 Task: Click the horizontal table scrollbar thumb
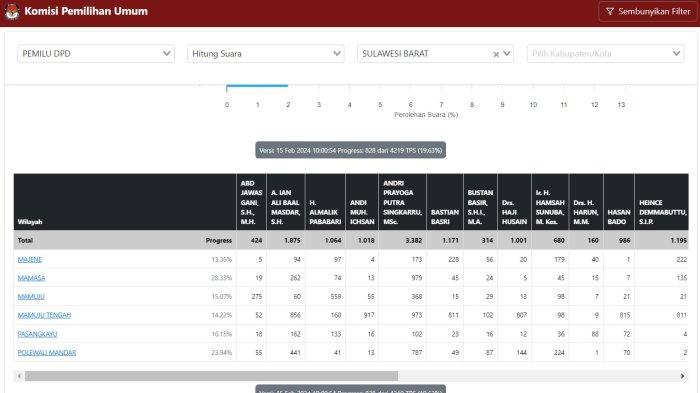[x=211, y=376]
